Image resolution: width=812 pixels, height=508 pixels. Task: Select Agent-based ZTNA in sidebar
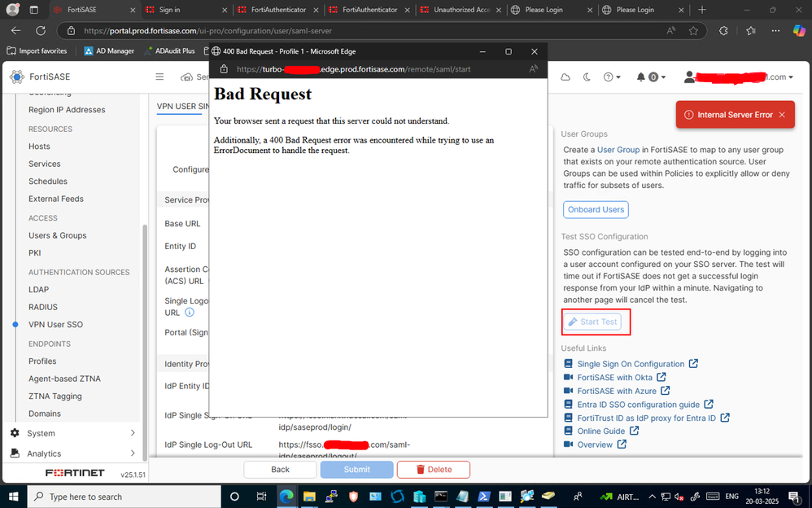point(65,379)
